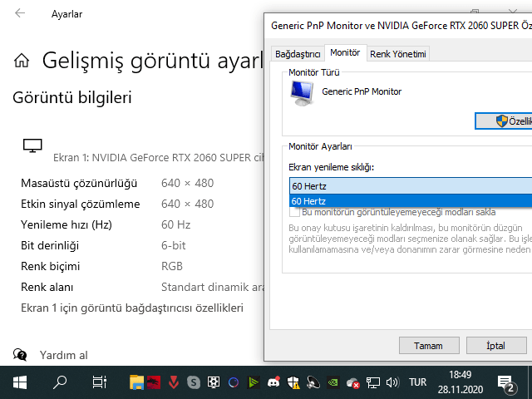The image size is (532, 399).
Task: Switch to the Bağdaştırıcı tab
Action: pos(298,54)
